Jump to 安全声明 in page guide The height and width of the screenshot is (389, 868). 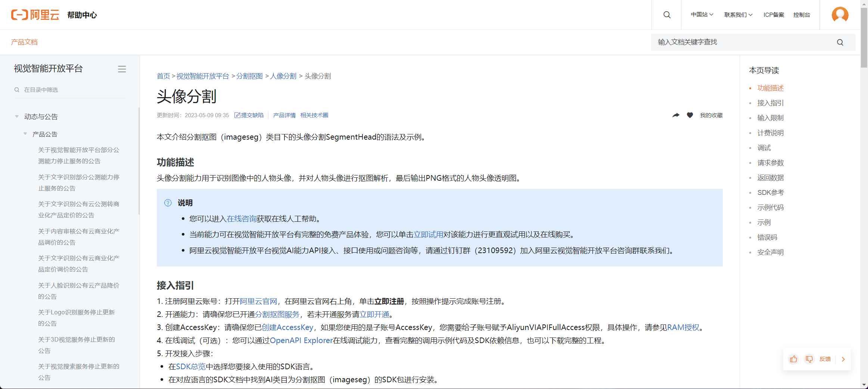coord(770,252)
